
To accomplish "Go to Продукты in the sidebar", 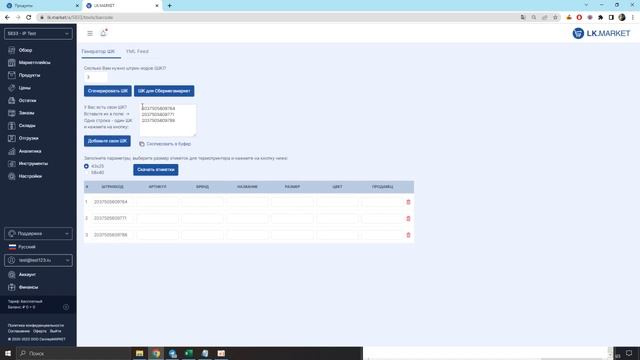I will pos(29,76).
